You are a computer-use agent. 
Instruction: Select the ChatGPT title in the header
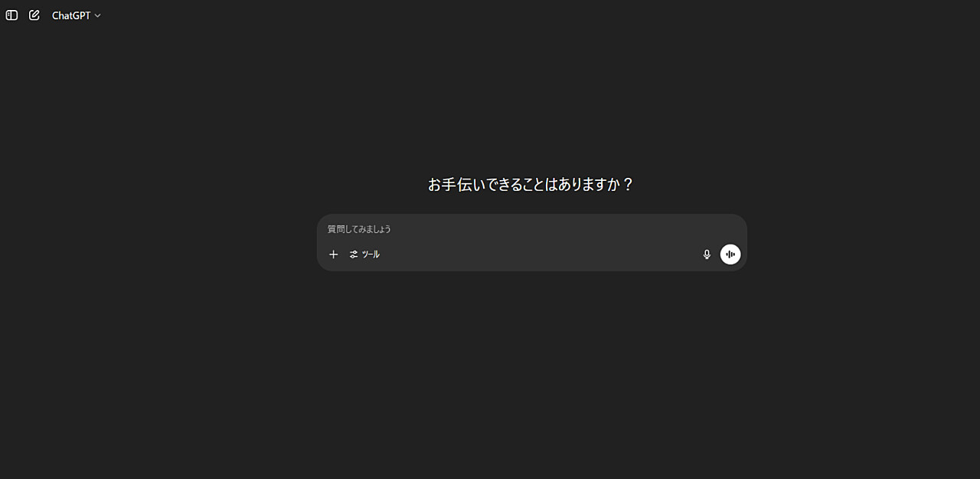[x=71, y=15]
